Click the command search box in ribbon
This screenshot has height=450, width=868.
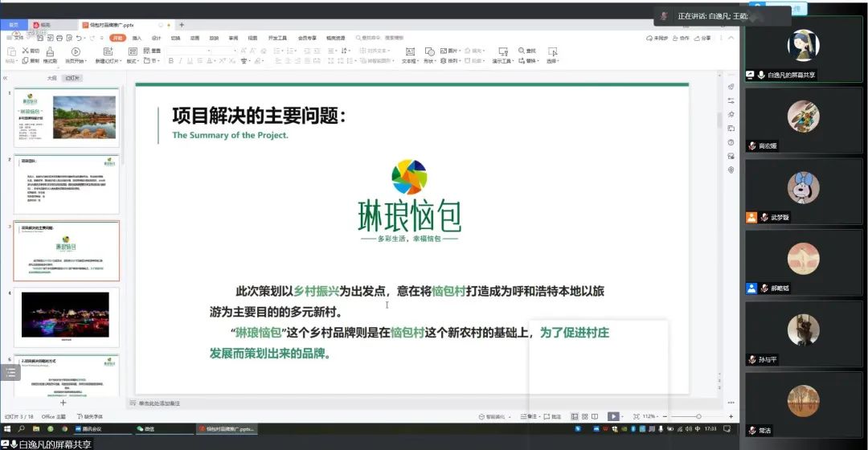pos(379,39)
